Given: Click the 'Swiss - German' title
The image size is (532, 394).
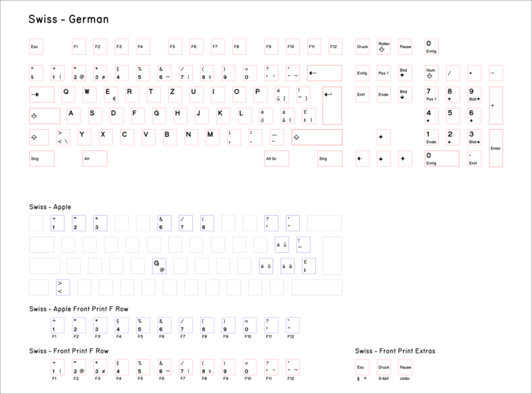Looking at the screenshot, I should tap(68, 19).
